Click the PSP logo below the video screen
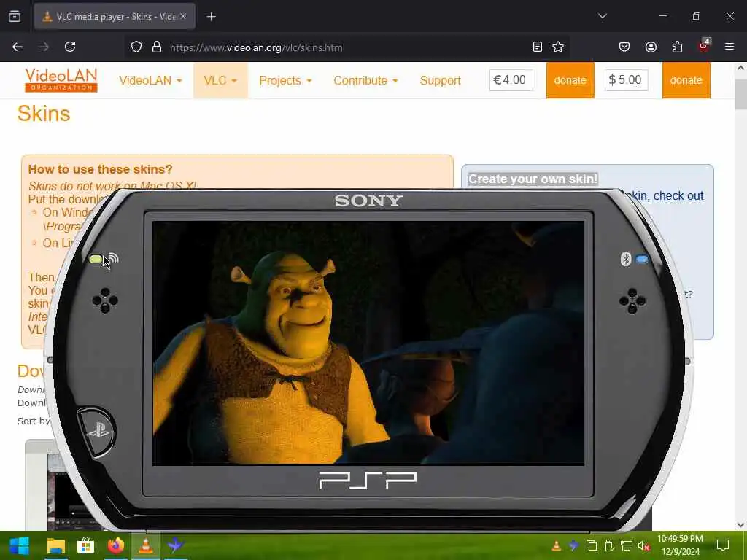This screenshot has width=747, height=560. point(368,480)
